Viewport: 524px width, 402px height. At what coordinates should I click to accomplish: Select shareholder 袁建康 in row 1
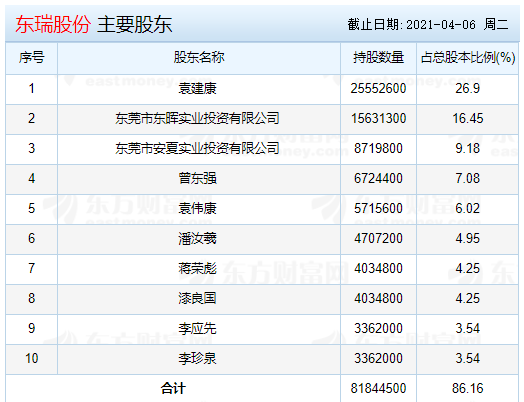click(x=198, y=89)
